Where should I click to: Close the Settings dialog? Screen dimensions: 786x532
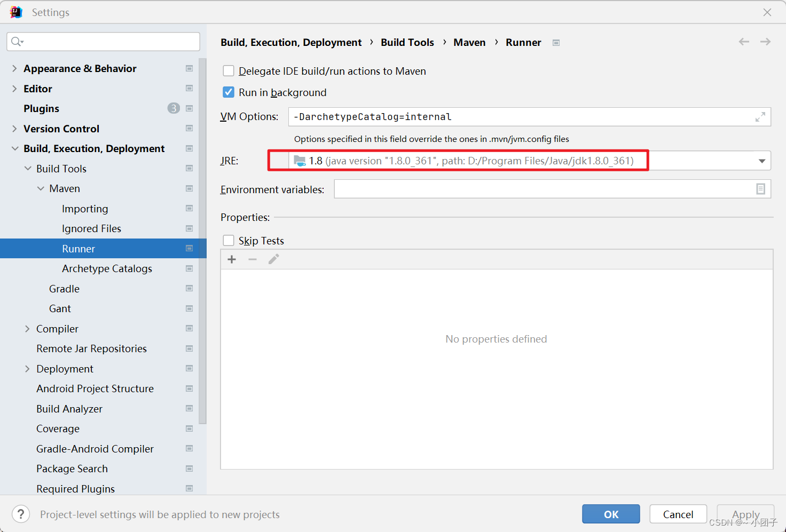(767, 12)
